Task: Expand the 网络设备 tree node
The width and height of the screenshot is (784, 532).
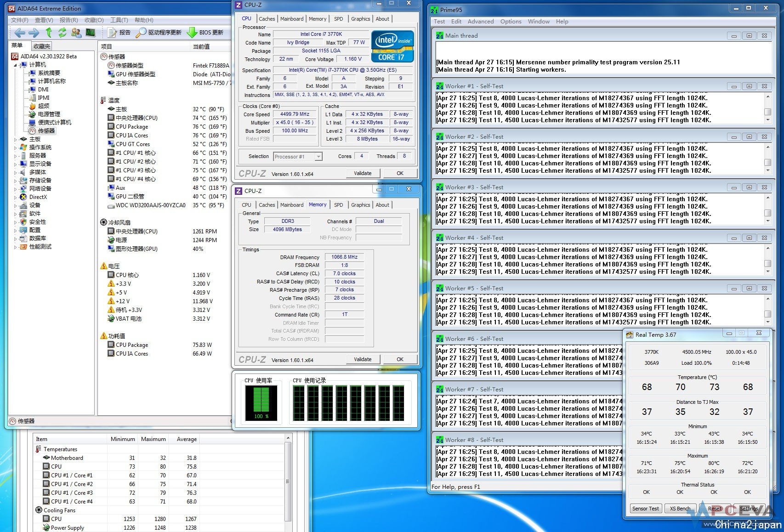Action: (x=15, y=189)
